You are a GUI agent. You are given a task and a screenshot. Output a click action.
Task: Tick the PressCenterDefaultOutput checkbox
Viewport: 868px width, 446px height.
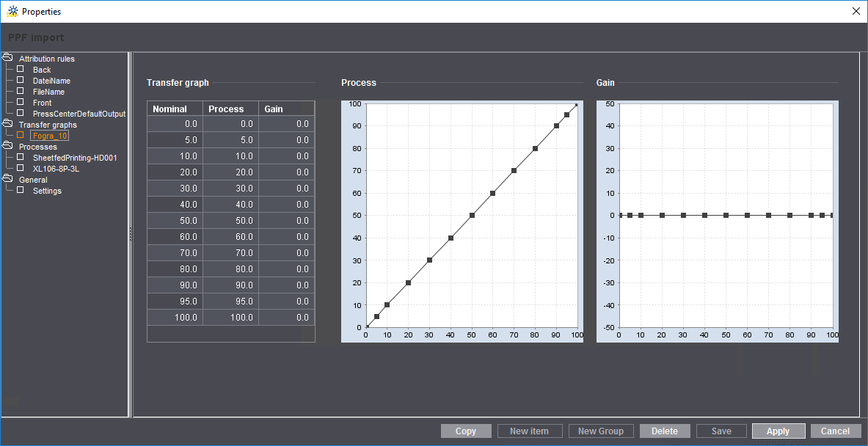21,114
